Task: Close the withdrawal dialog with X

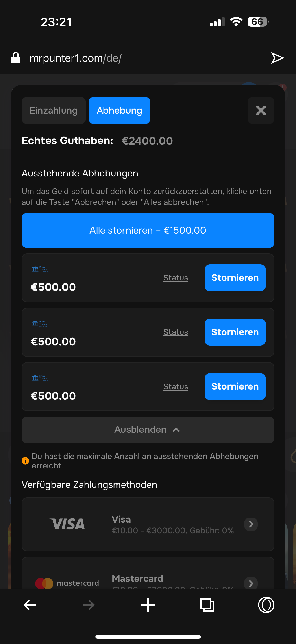Action: point(261,110)
